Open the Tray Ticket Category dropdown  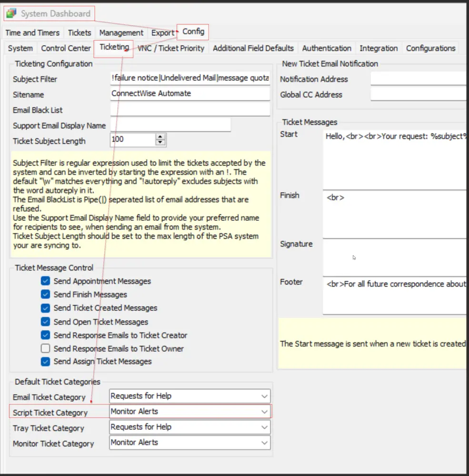[190, 427]
